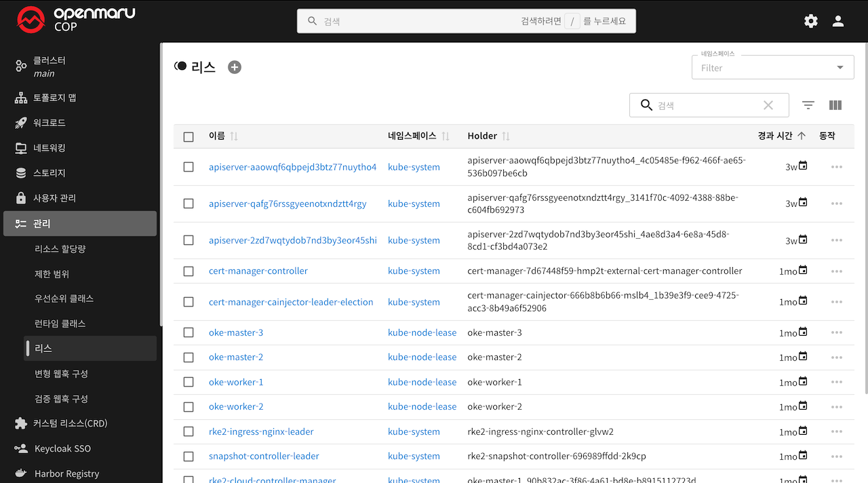Open the settings gear icon
Viewport: 868px width, 483px height.
tap(811, 21)
